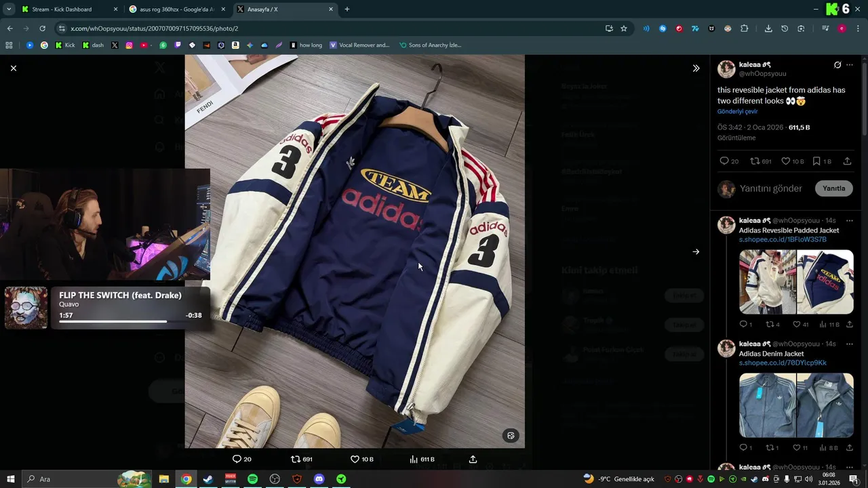Screen dimensions: 868x488
Task: Like the Padded Jacket reply showing 41
Action: (x=797, y=325)
